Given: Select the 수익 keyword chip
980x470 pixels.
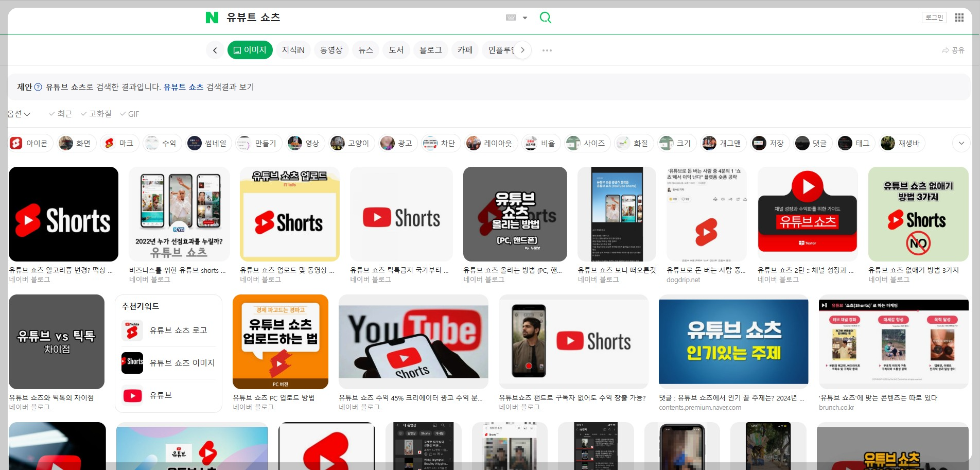Looking at the screenshot, I should pyautogui.click(x=163, y=143).
